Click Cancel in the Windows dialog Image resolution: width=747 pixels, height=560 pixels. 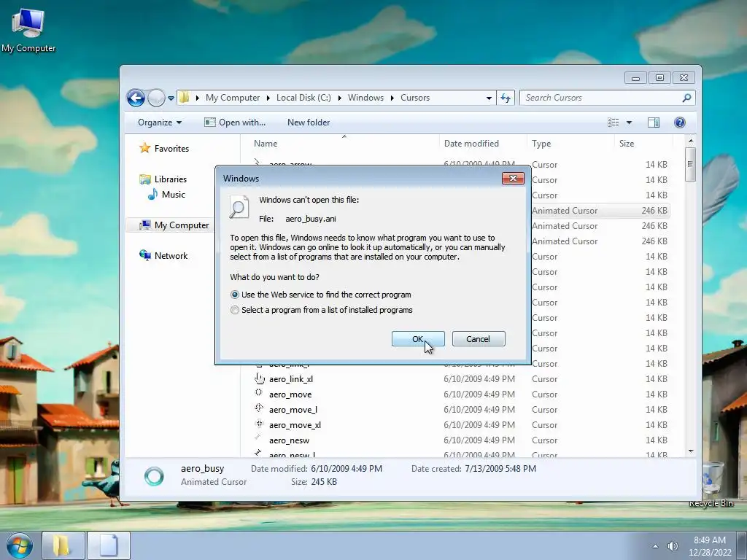point(479,339)
